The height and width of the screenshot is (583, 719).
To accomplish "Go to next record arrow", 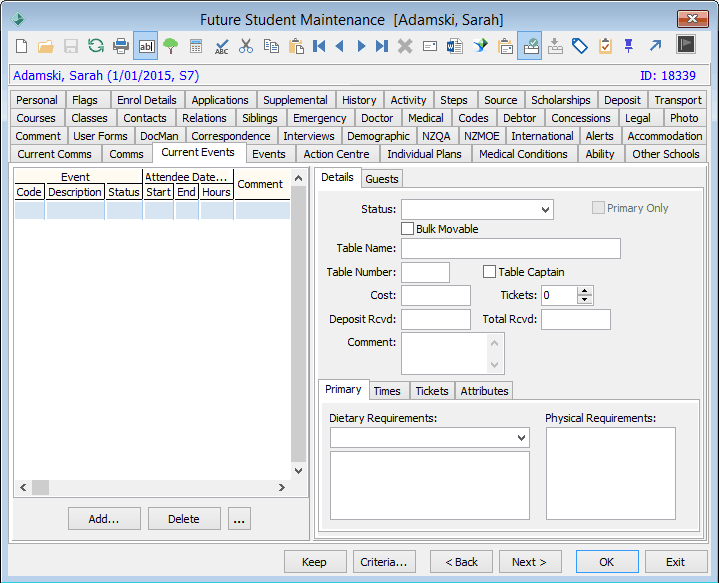I will [x=361, y=46].
